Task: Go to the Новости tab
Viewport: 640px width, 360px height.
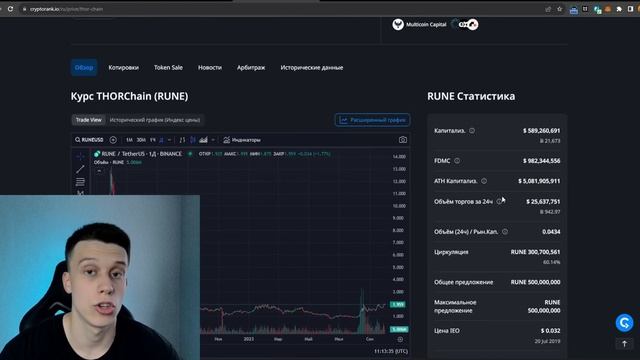Action: (210, 67)
